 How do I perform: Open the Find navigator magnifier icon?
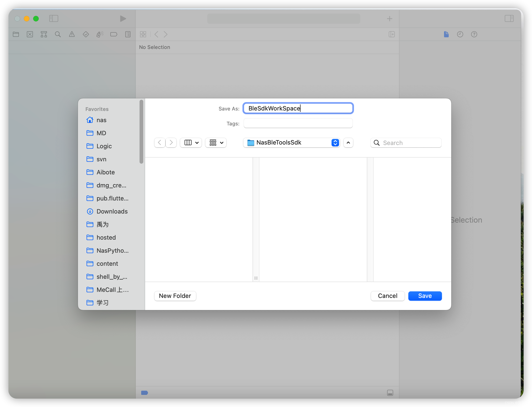[58, 34]
